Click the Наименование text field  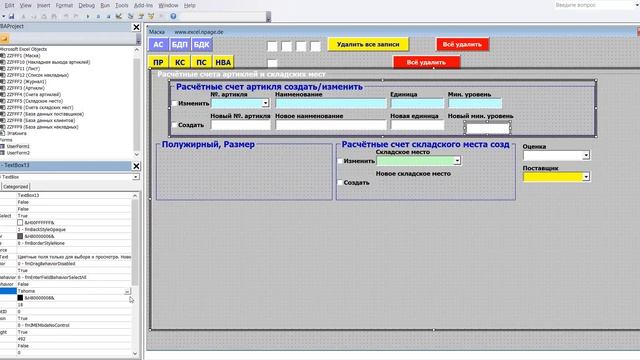point(331,103)
